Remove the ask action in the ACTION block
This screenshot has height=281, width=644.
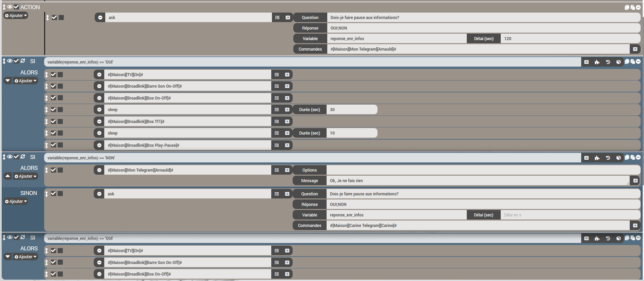pyautogui.click(x=100, y=17)
